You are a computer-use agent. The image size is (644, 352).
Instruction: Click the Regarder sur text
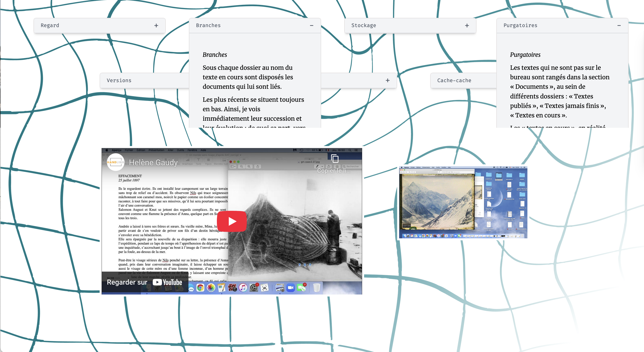click(127, 282)
